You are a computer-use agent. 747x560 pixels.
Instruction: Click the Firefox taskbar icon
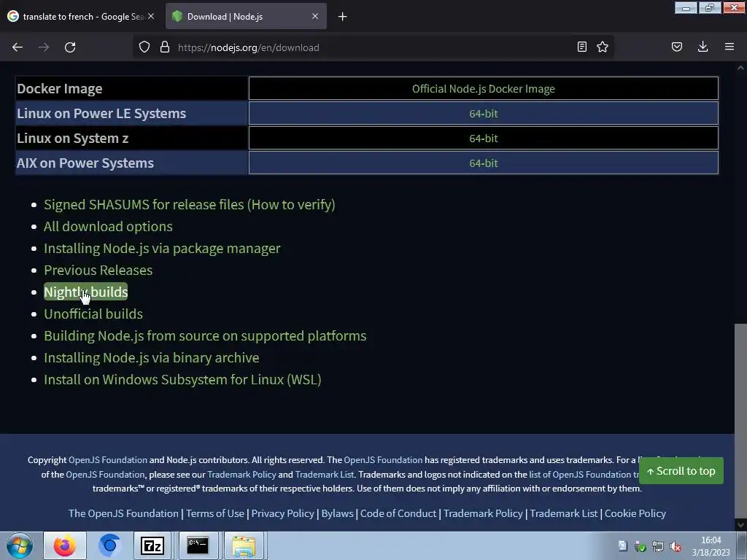coord(65,545)
